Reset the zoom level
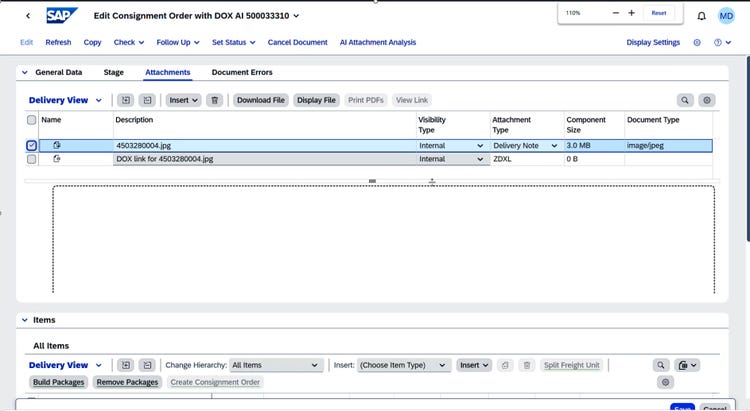Viewport: 750px width, 411px height. point(659,13)
